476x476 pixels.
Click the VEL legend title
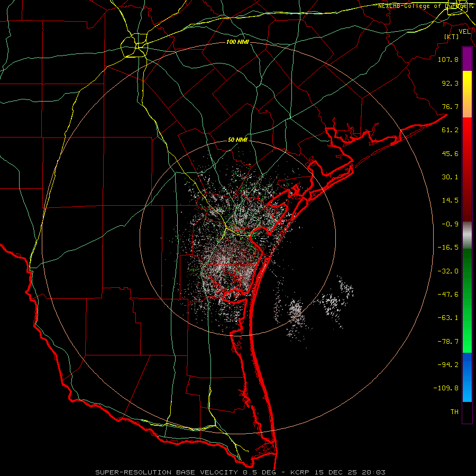pyautogui.click(x=464, y=32)
